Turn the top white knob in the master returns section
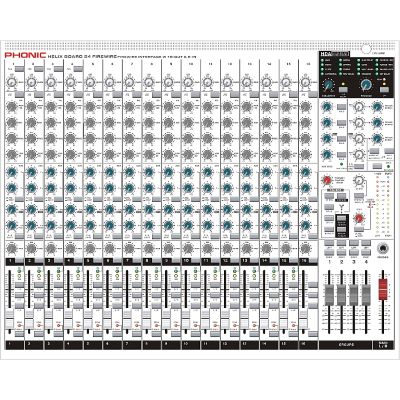 tap(358, 107)
